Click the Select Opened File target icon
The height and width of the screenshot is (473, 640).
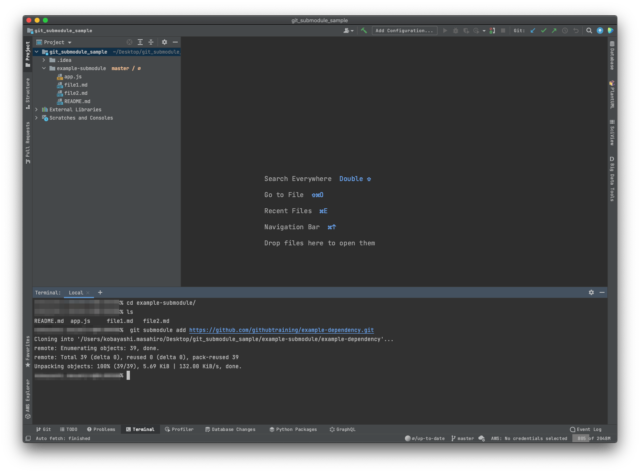click(129, 42)
